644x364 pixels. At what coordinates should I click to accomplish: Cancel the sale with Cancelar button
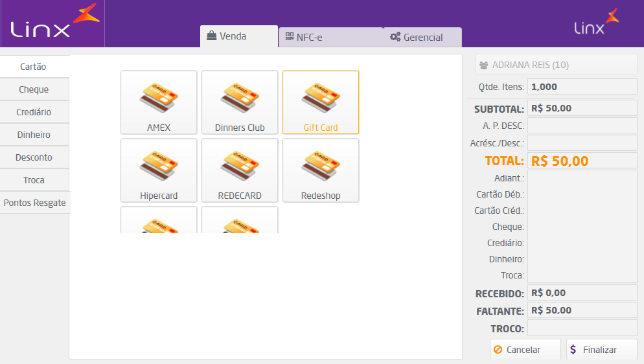525,350
